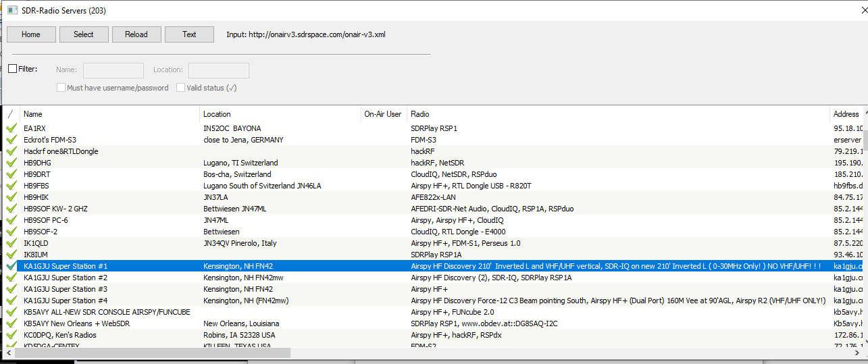Click the green checkmark beside HB9SOF PC-6
868x364 pixels.
pos(11,220)
